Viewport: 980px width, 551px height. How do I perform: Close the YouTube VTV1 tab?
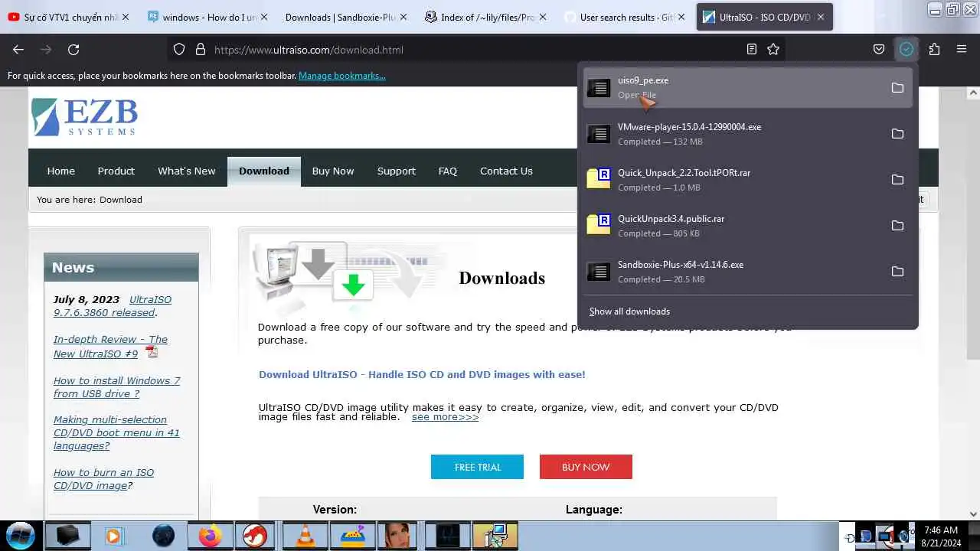coord(126,17)
